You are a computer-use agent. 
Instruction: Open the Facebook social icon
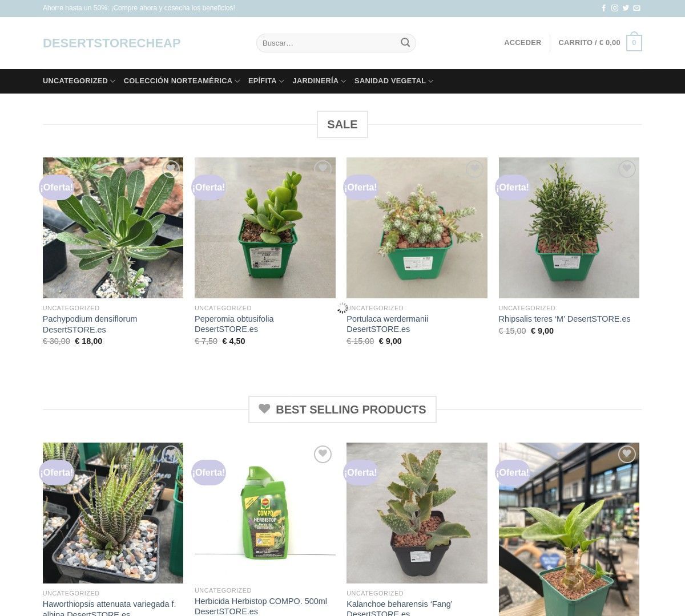click(x=604, y=8)
